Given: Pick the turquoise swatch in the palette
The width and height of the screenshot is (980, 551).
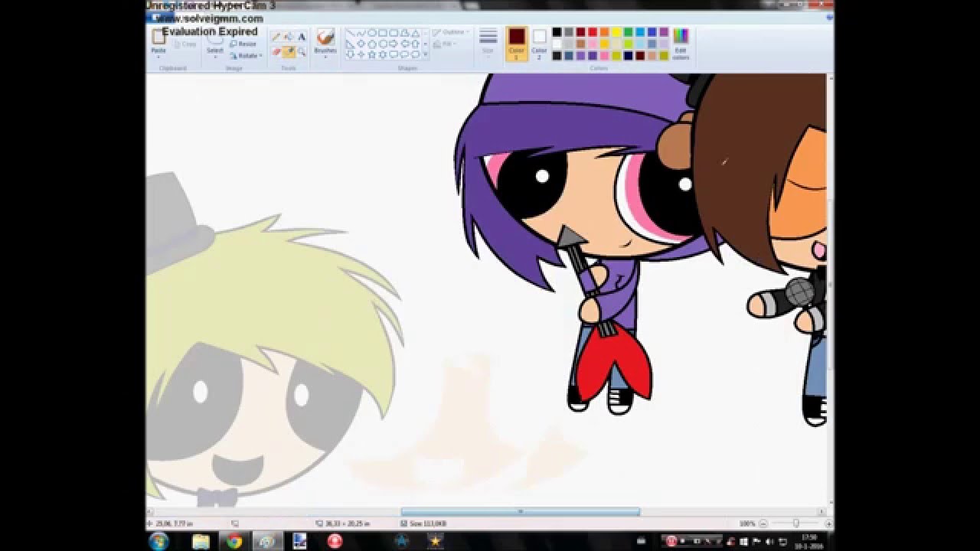Looking at the screenshot, I should coord(640,32).
